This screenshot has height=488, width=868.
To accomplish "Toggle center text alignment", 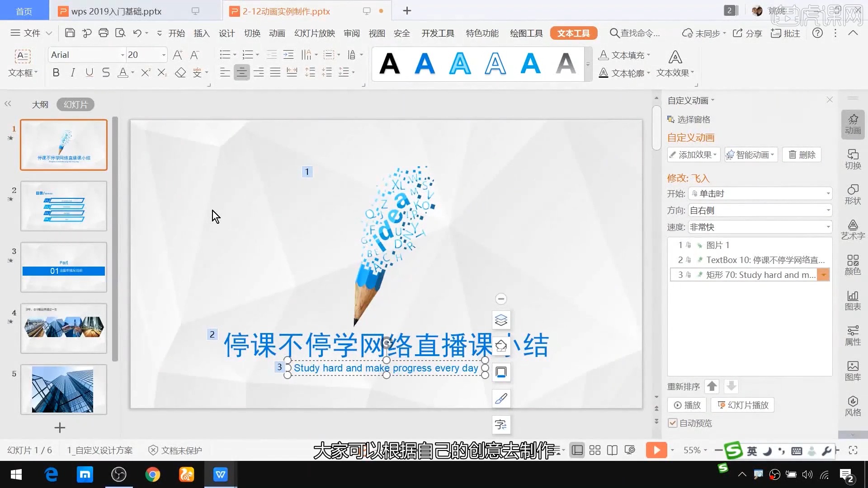I will [x=242, y=72].
